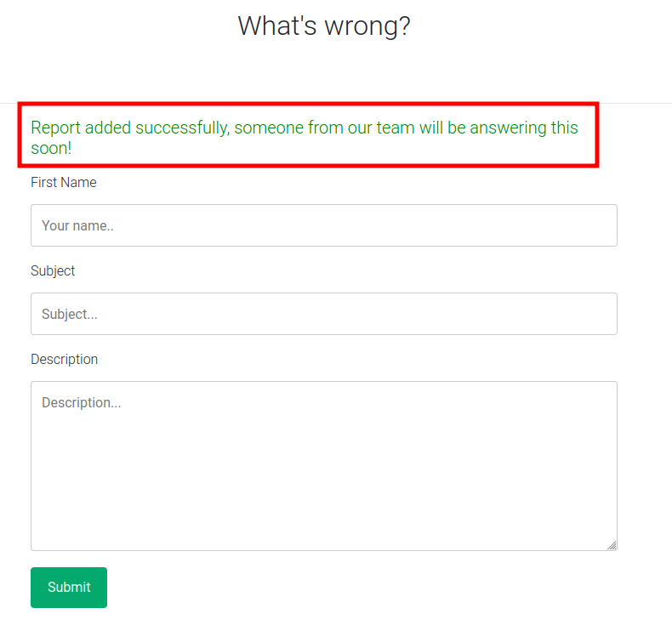Click the word "Submit" on the button

pos(69,588)
